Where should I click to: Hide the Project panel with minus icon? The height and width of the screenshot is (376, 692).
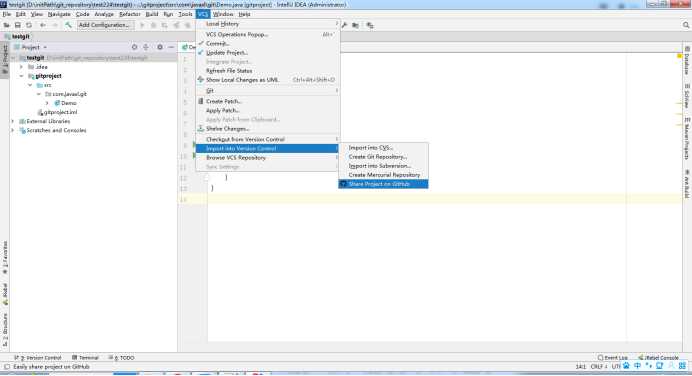171,47
